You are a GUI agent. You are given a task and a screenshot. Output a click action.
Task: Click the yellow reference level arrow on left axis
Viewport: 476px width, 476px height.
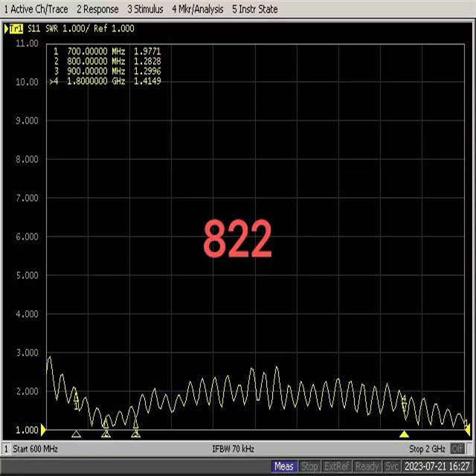[x=44, y=430]
